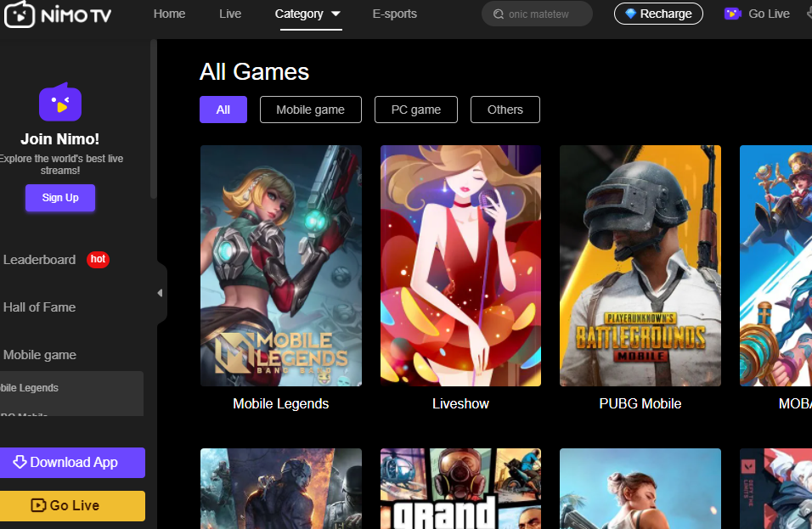812x529 pixels.
Task: Open the MOBA game cover at right edge
Action: pyautogui.click(x=775, y=266)
